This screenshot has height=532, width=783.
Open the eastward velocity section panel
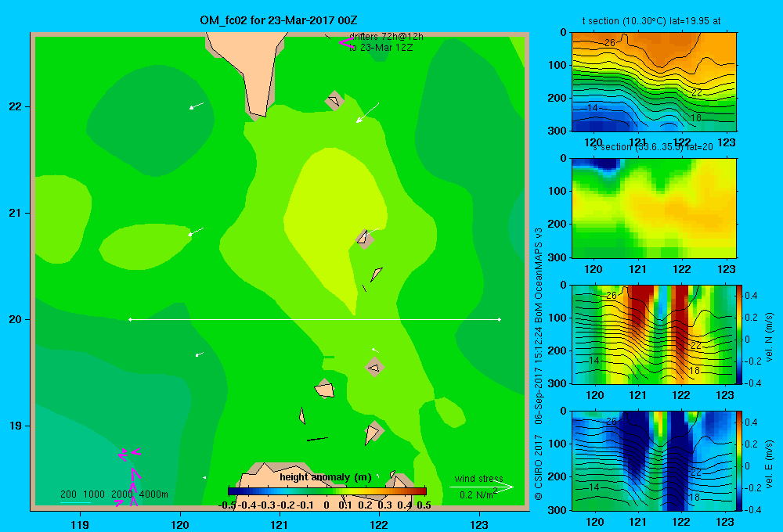tap(654, 461)
